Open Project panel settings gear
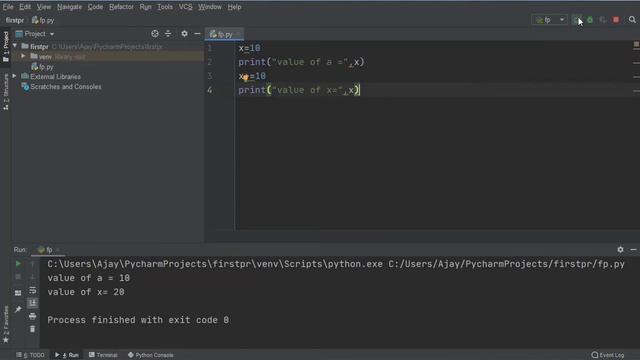Screen dimensions: 640x360 (184, 34)
